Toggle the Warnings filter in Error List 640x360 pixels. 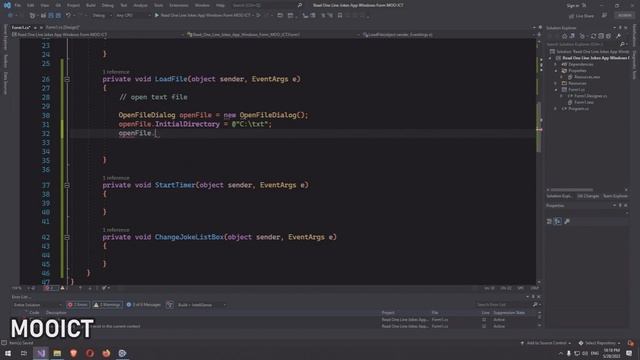click(107, 305)
